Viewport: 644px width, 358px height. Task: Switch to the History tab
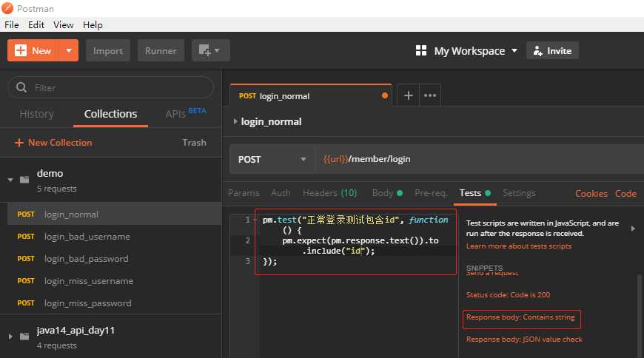[36, 114]
